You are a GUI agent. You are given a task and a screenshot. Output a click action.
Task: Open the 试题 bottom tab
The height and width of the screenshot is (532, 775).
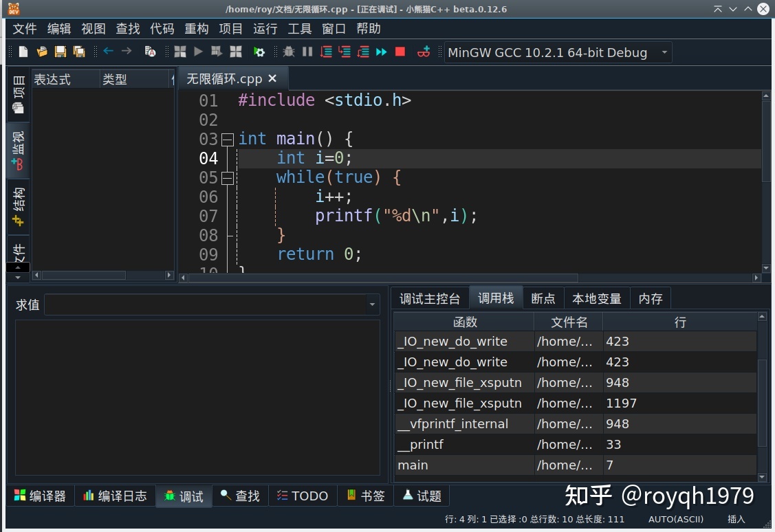tap(422, 496)
